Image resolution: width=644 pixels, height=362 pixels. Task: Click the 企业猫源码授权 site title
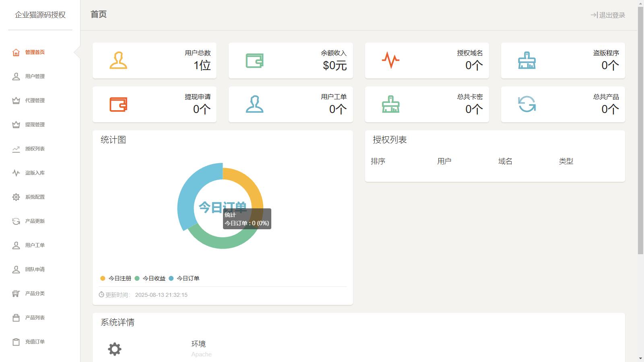40,15
